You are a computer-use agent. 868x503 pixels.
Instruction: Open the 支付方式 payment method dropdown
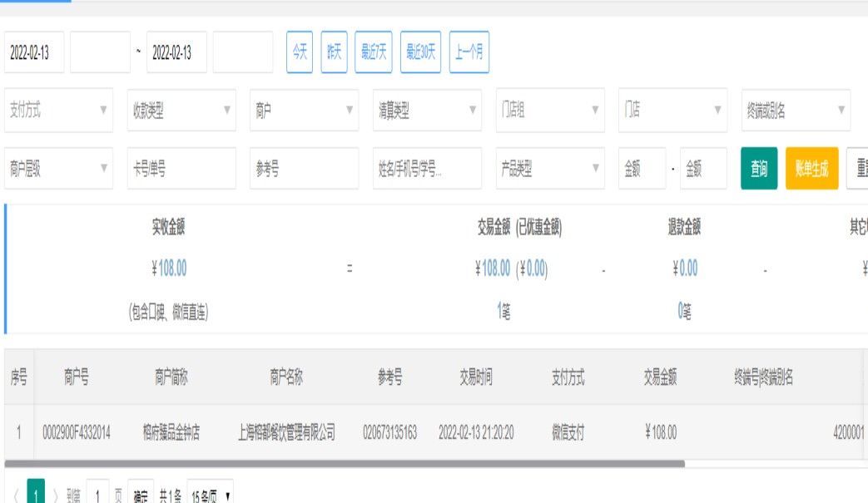coord(58,111)
